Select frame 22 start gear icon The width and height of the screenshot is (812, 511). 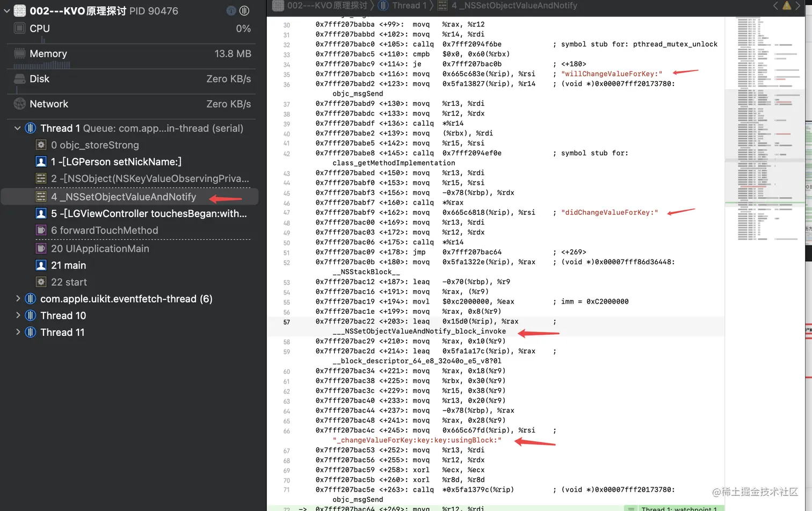(x=41, y=282)
